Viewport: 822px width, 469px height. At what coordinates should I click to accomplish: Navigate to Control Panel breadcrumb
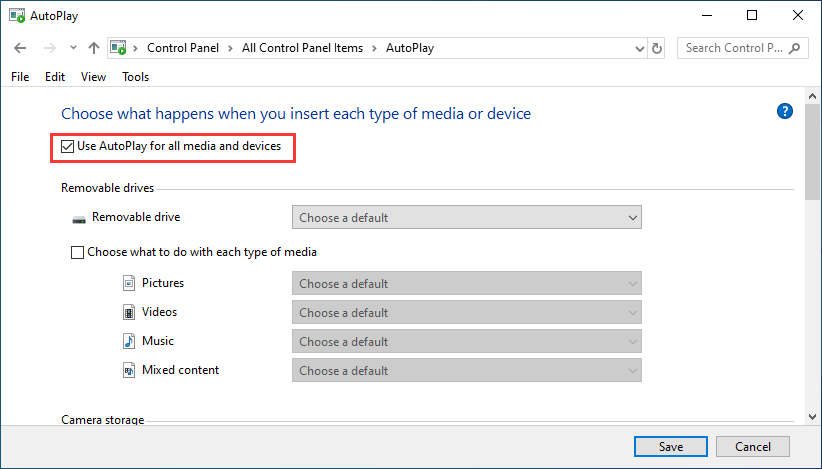coord(183,48)
